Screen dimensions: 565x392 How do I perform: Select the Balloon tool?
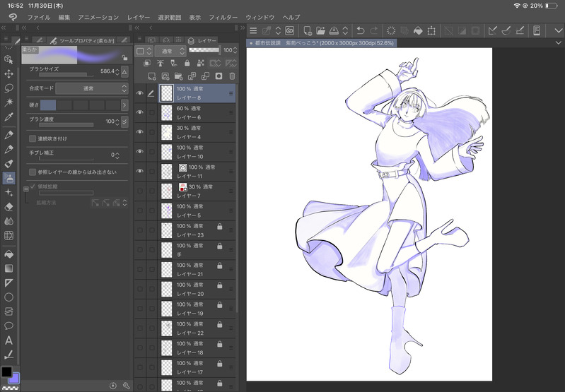pyautogui.click(x=9, y=326)
